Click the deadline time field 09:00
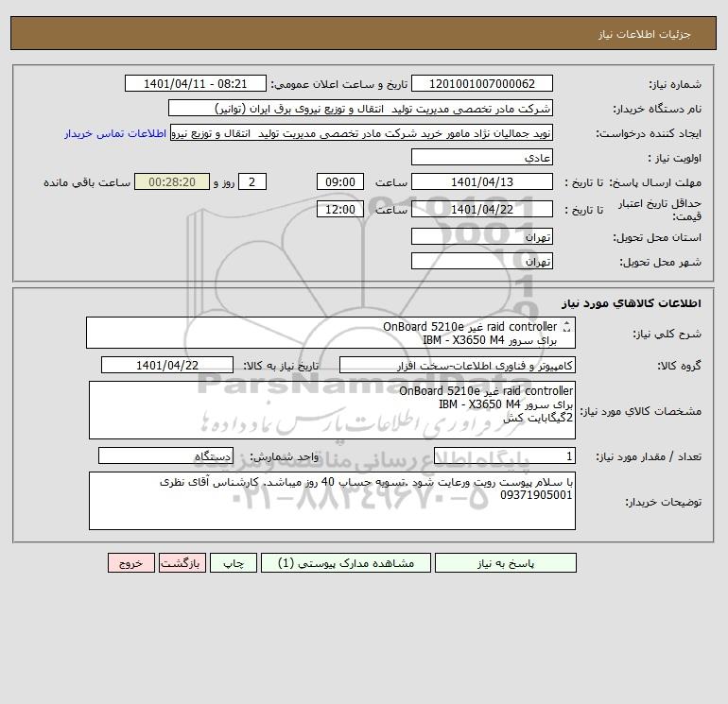This screenshot has width=728, height=704. (340, 182)
